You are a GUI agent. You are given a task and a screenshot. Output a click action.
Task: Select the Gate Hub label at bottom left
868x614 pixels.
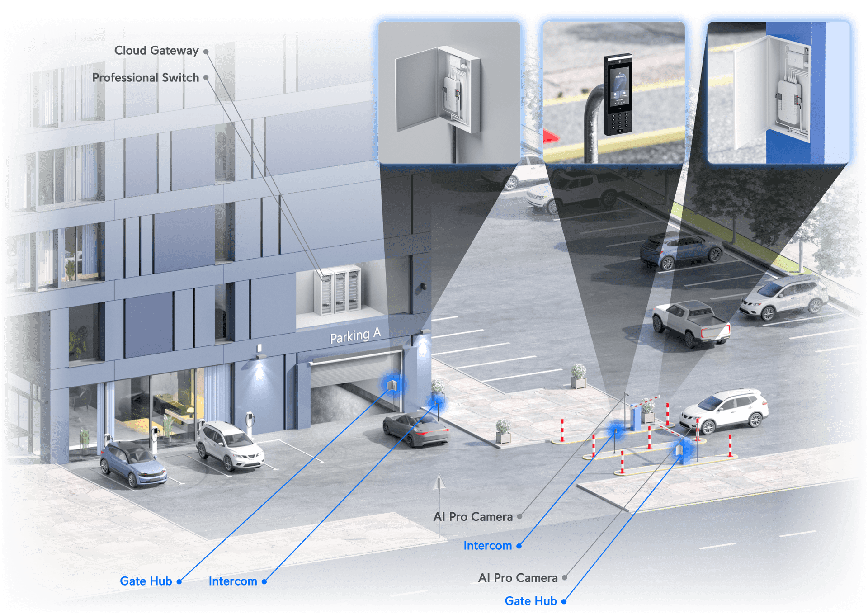click(x=146, y=581)
